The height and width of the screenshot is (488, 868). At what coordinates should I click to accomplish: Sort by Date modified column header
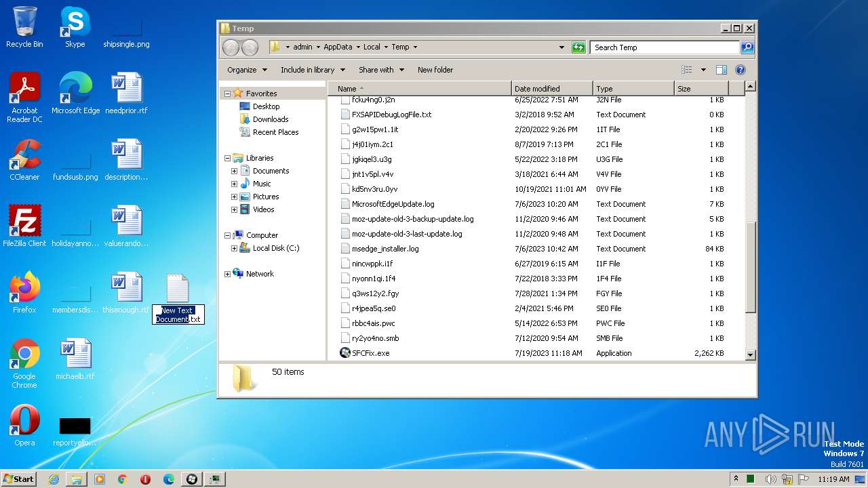tap(552, 89)
